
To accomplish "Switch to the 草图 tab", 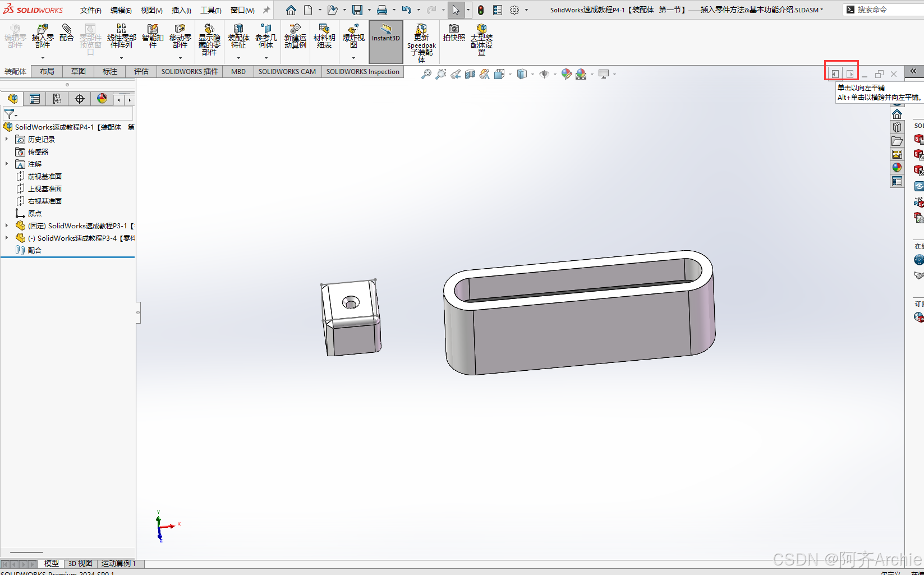I will (79, 71).
